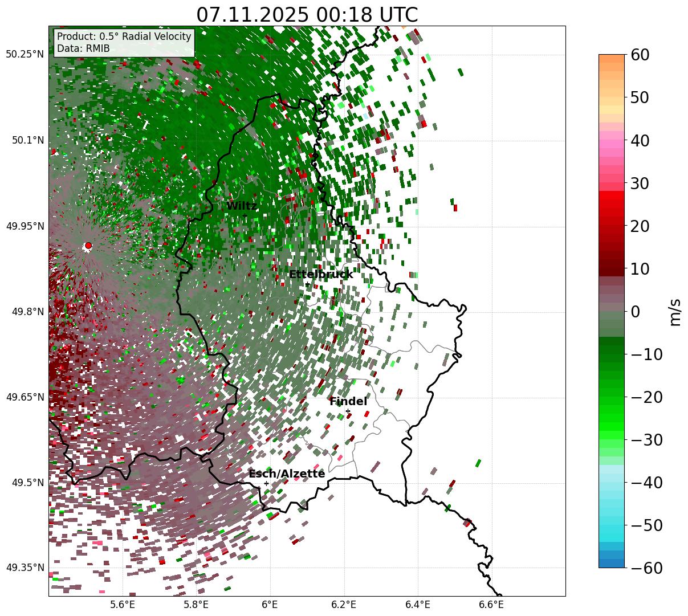688x616 pixels.
Task: Click the 49.5°N latitude tick label
Action: pos(27,483)
